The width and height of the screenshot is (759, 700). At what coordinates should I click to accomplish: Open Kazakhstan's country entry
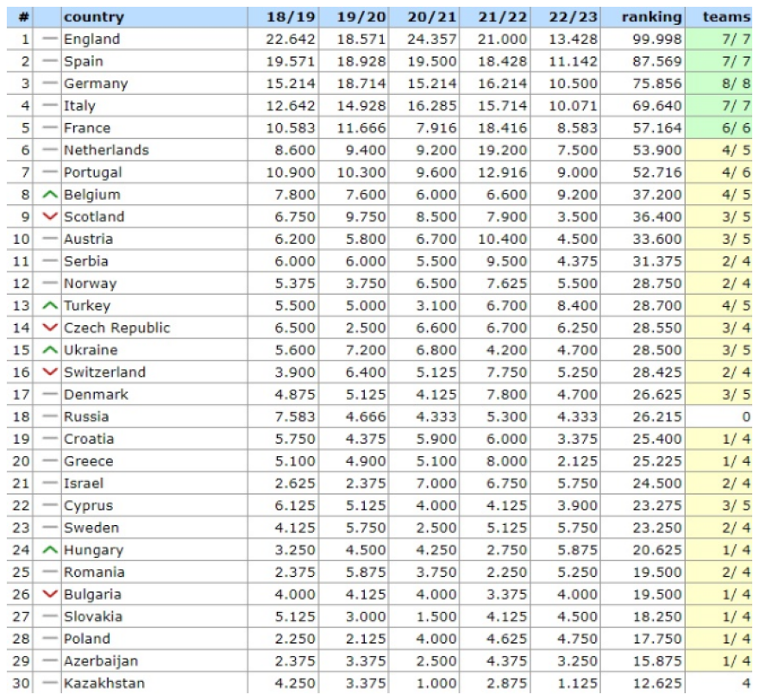103,684
